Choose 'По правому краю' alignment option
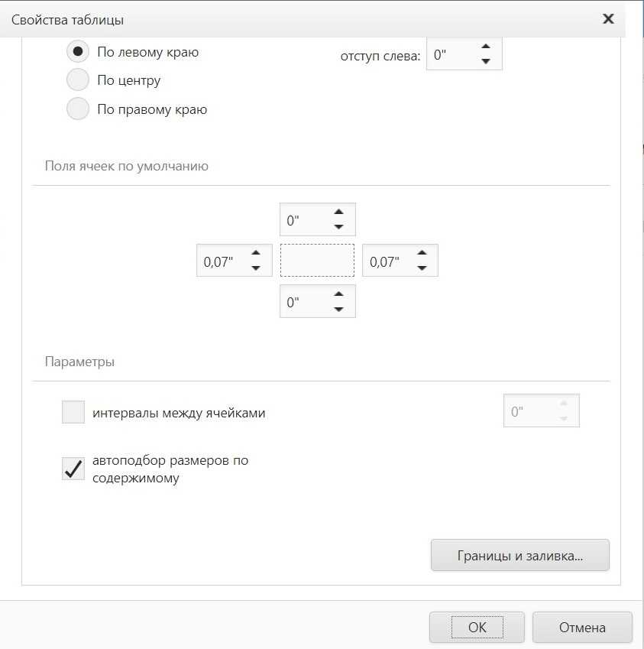 point(78,109)
